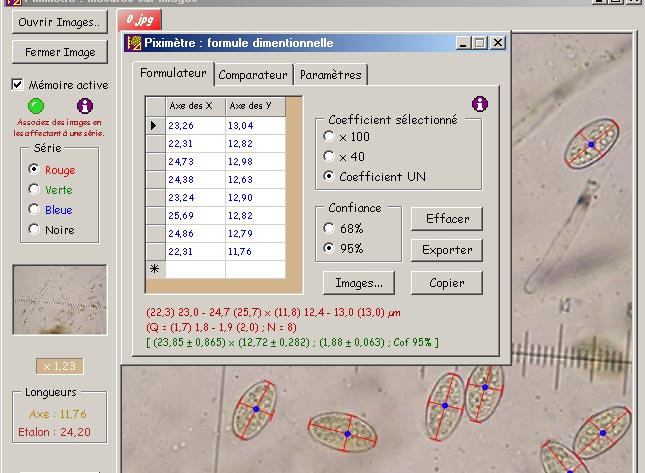Open the purple info icon in left panel
The height and width of the screenshot is (473, 645).
click(85, 106)
